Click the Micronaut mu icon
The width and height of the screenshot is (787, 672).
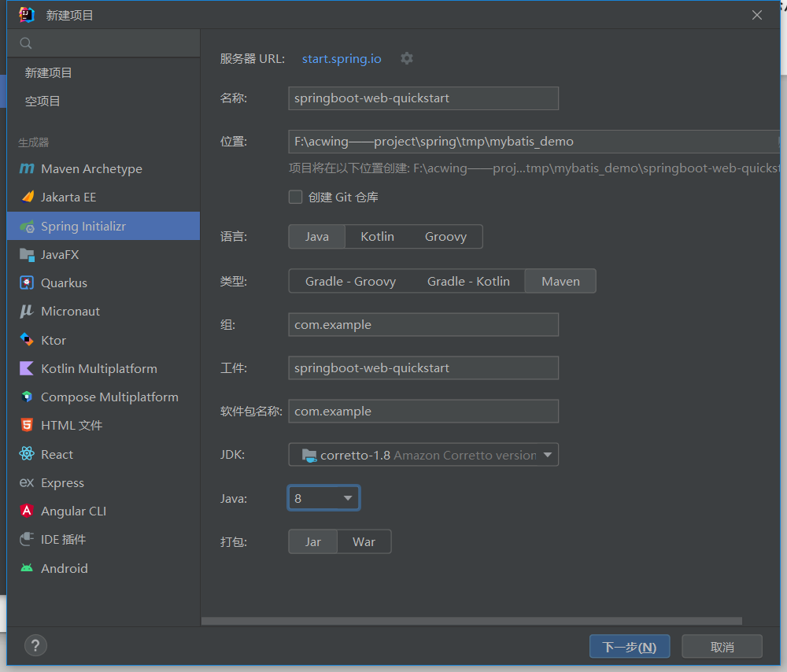[x=27, y=311]
